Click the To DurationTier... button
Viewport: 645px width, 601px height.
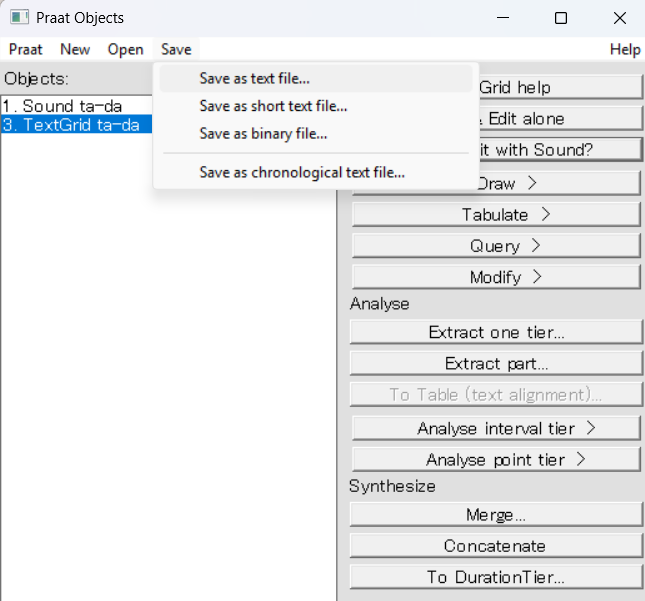(x=496, y=577)
